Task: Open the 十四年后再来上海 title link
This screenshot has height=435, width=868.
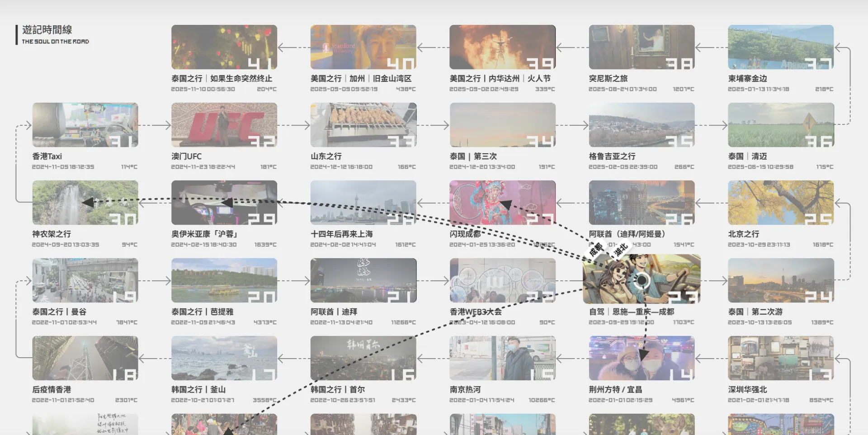Action: [x=341, y=234]
